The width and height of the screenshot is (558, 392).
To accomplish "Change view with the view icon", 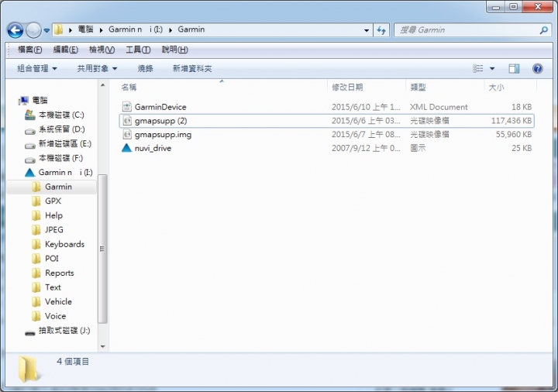I will click(x=477, y=68).
